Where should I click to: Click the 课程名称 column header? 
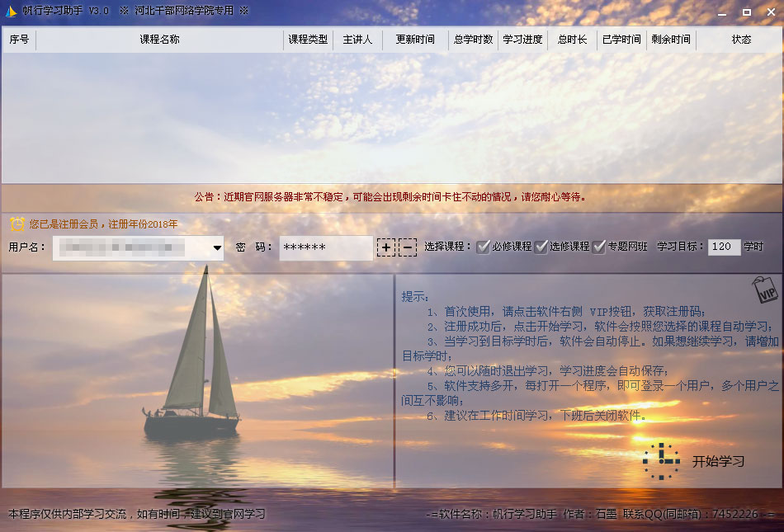158,38
